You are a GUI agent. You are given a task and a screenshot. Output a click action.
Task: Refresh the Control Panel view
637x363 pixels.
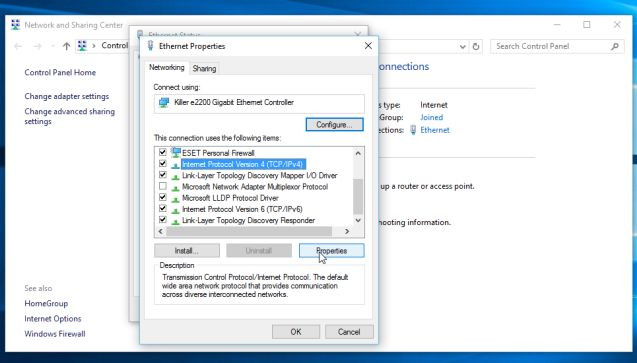476,46
